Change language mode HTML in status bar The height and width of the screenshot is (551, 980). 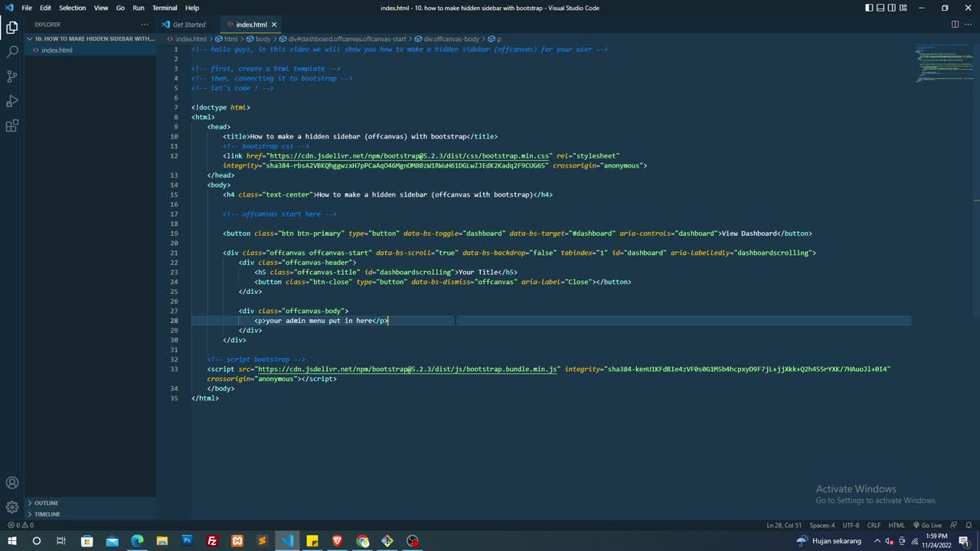897,525
